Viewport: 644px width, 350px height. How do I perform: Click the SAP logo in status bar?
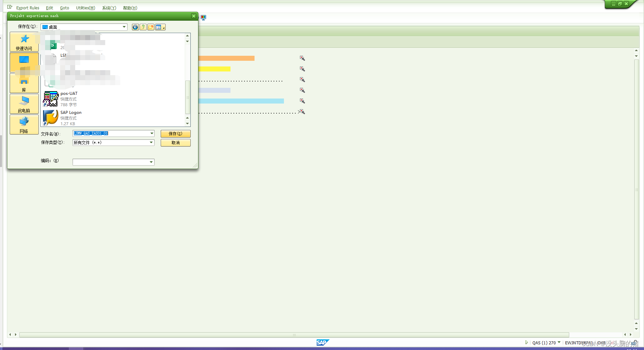pos(323,342)
